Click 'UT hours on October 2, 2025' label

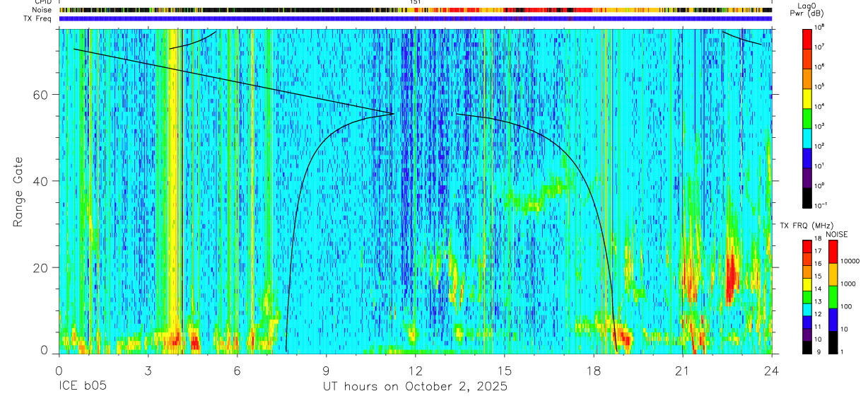(415, 387)
